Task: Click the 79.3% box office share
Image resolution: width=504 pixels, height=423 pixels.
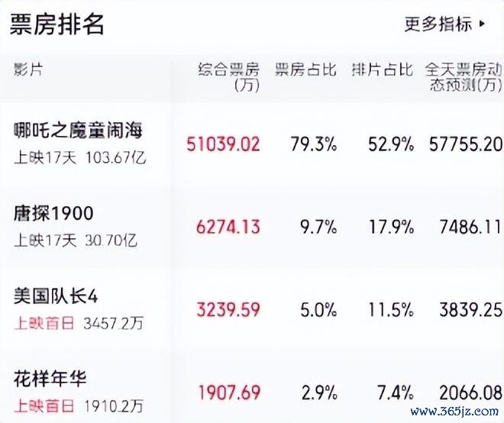Action: tap(314, 144)
